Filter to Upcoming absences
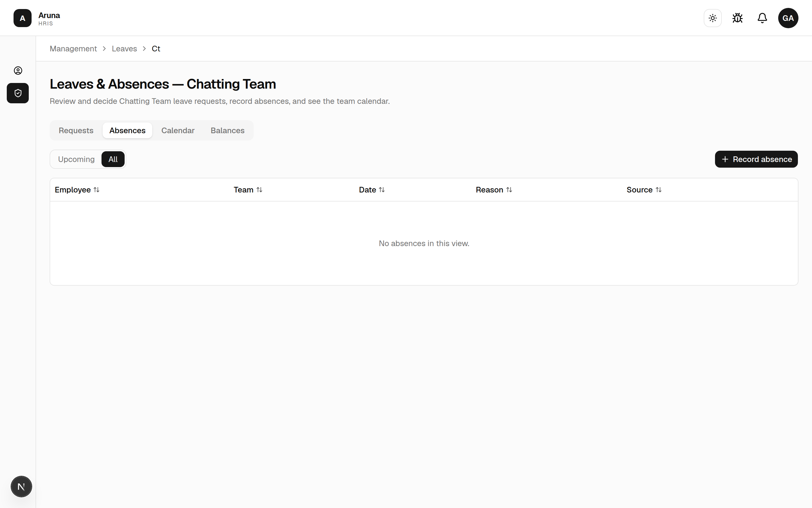The image size is (812, 508). 76,159
